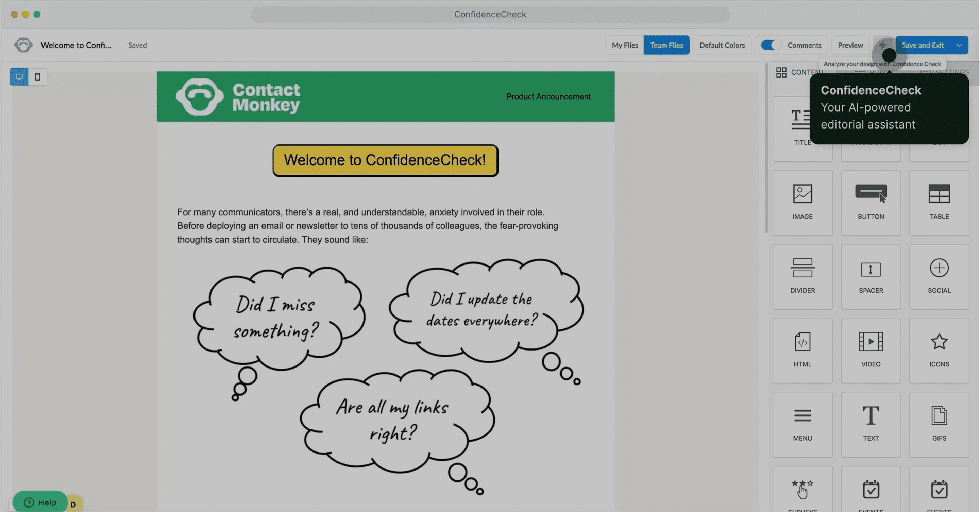Select the Social content block

(939, 276)
